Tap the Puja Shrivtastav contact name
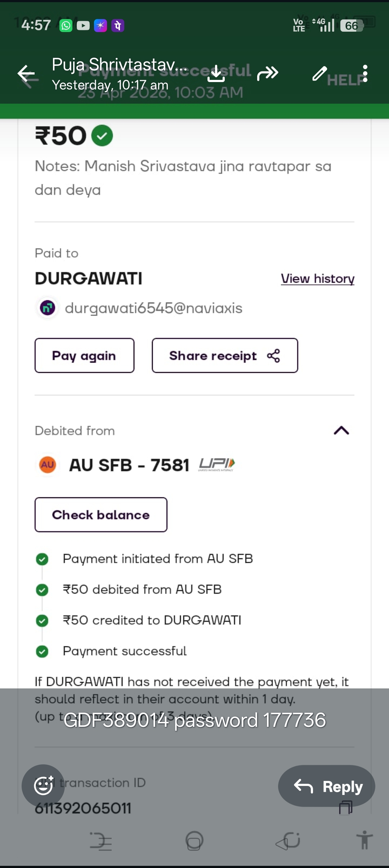The height and width of the screenshot is (868, 389). pos(120,65)
